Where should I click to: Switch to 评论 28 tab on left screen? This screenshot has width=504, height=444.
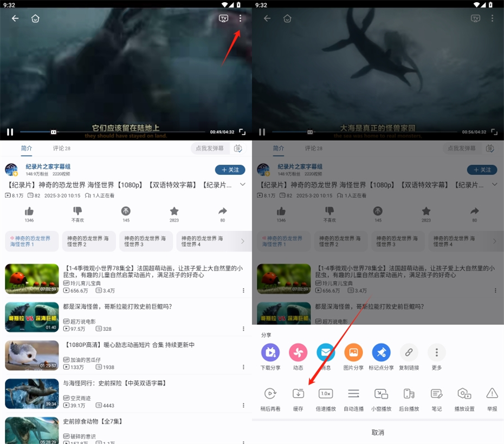(x=62, y=148)
